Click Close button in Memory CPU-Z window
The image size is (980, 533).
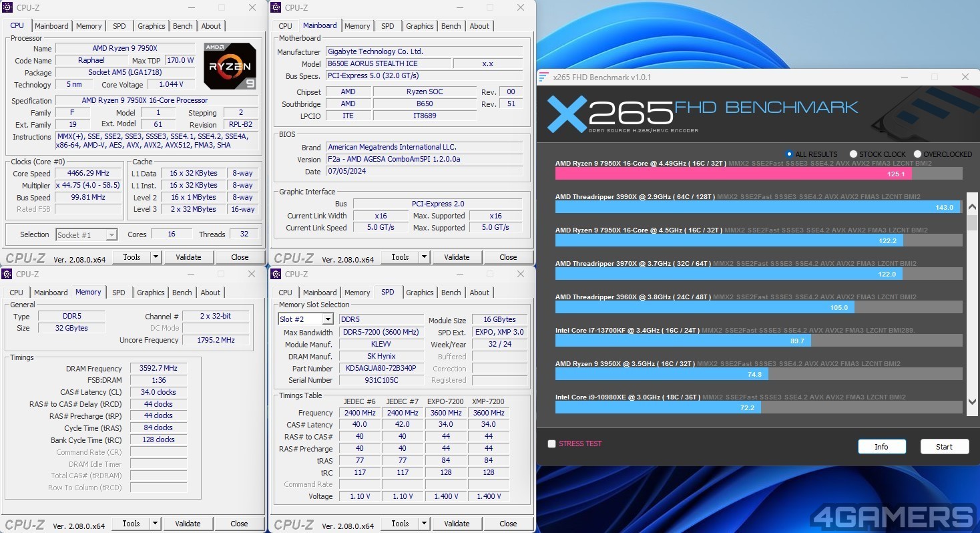click(x=239, y=524)
